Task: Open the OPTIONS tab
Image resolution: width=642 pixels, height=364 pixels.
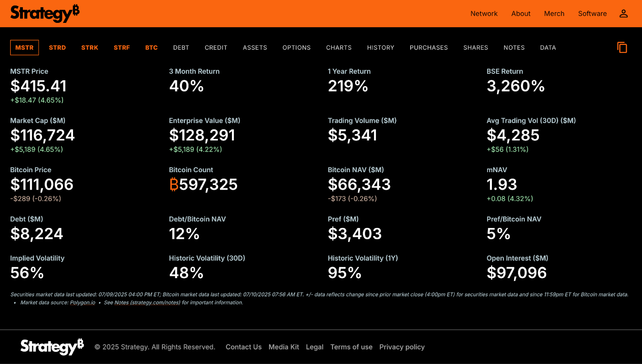Action: (x=297, y=47)
